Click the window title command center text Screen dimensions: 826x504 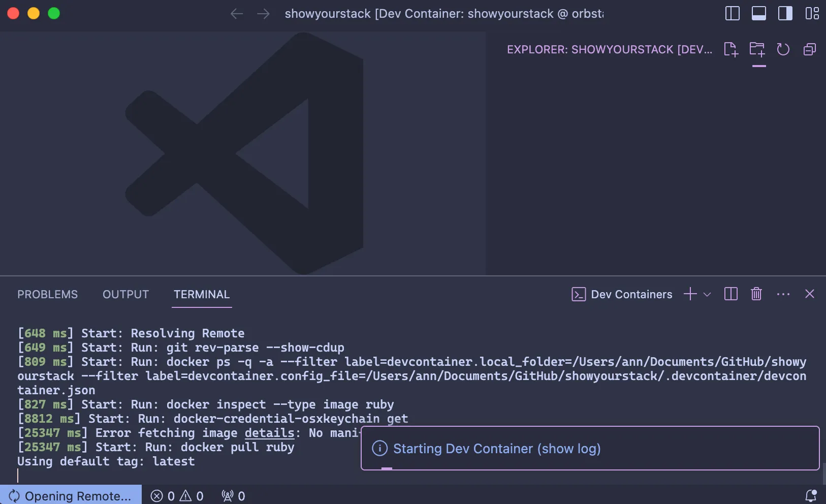click(444, 14)
